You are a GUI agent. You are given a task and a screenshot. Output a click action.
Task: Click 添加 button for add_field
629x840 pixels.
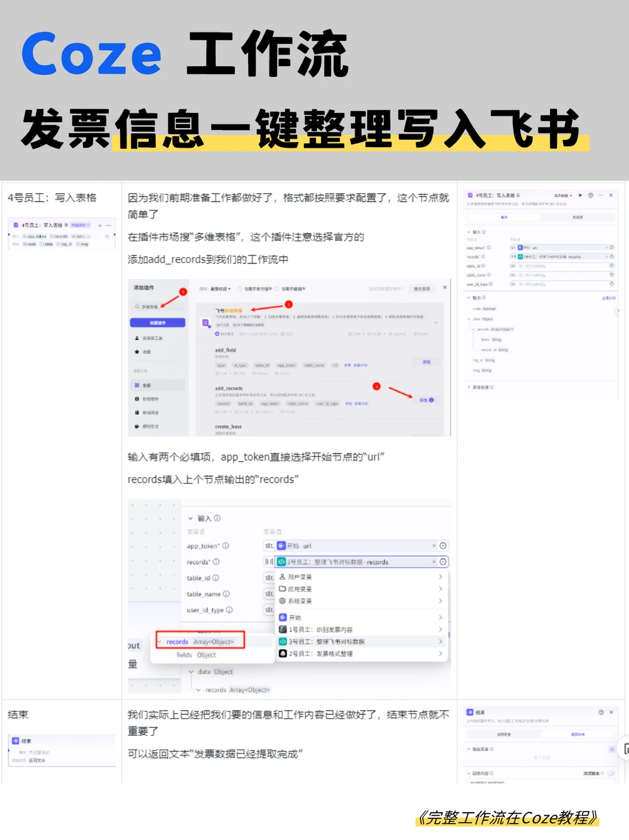pyautogui.click(x=426, y=362)
